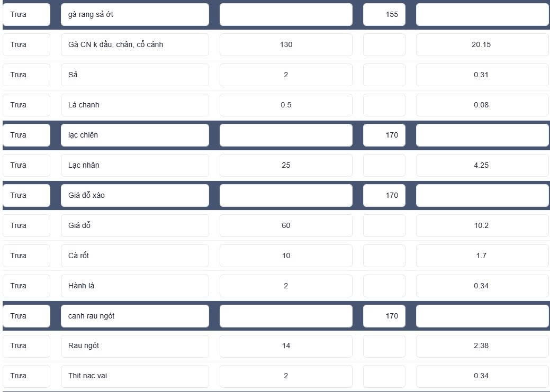Select the Trưa meal cell in Sả row

[26, 75]
